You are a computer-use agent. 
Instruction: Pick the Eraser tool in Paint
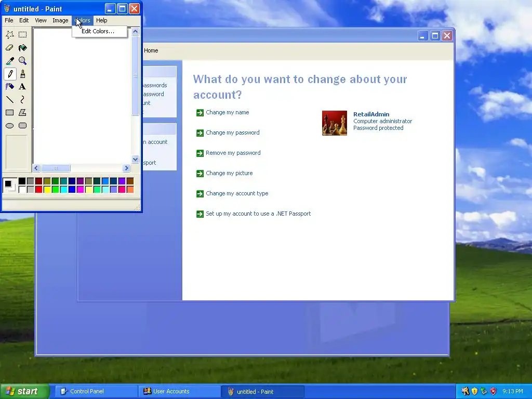point(10,47)
